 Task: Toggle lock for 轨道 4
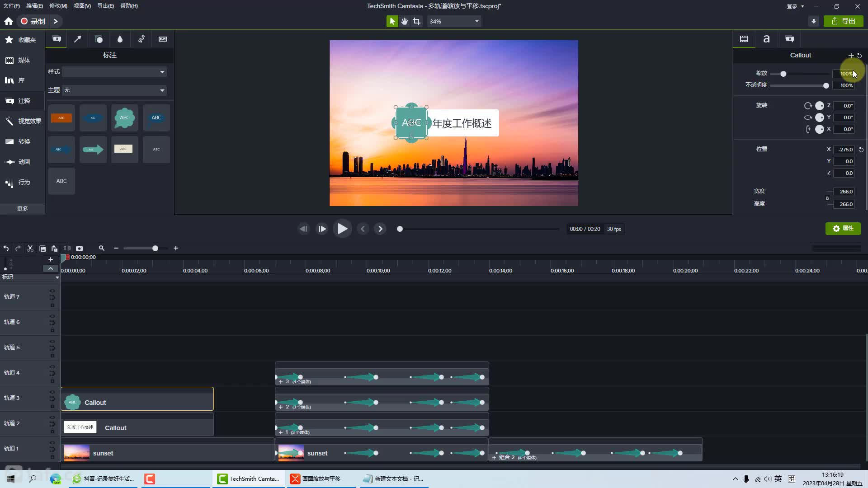(52, 381)
